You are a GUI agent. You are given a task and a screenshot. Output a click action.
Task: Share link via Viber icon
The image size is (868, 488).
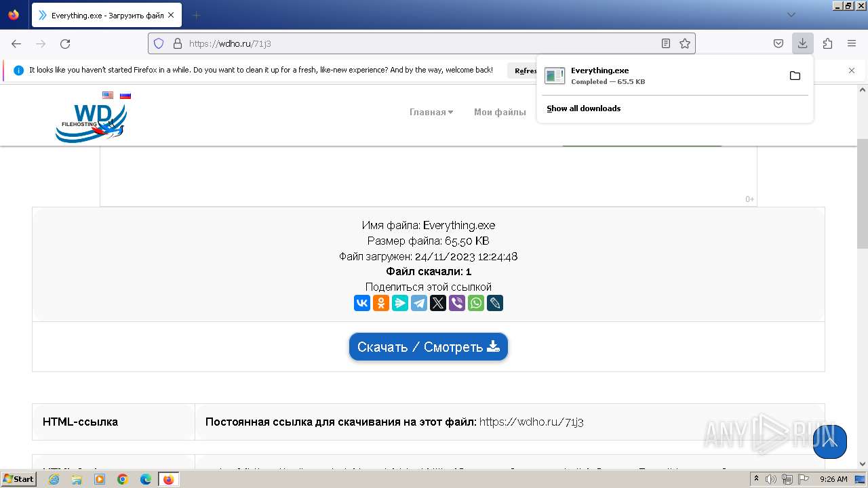pos(457,303)
